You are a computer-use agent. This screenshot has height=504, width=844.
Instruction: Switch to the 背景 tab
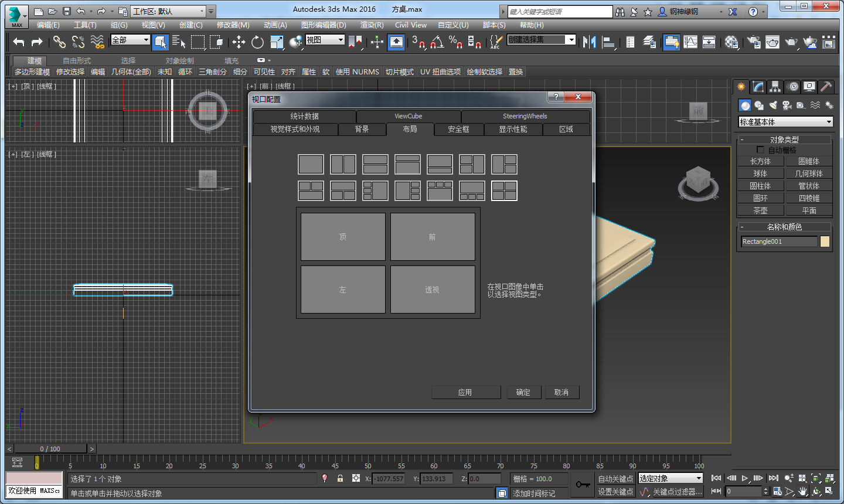pyautogui.click(x=362, y=129)
